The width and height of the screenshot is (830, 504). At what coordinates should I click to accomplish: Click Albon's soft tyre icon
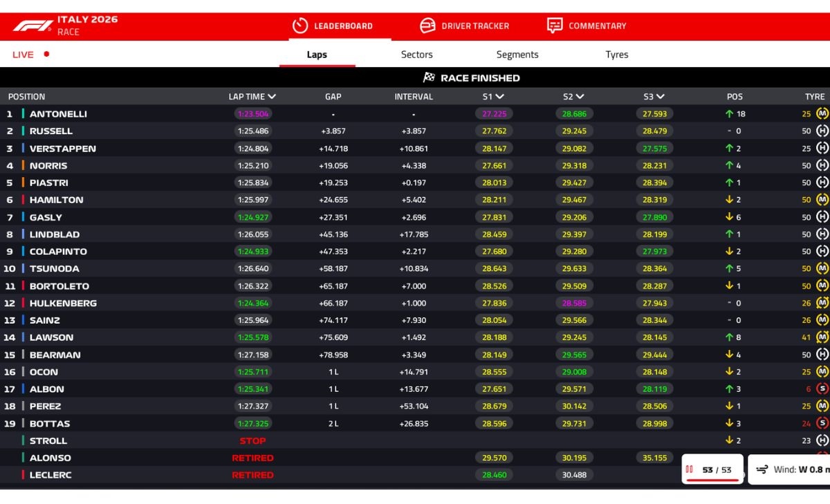pos(822,389)
